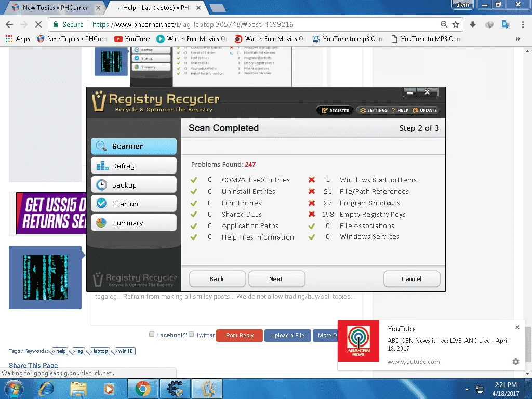Open the Registry Recycler taskbar icon

pos(207,389)
